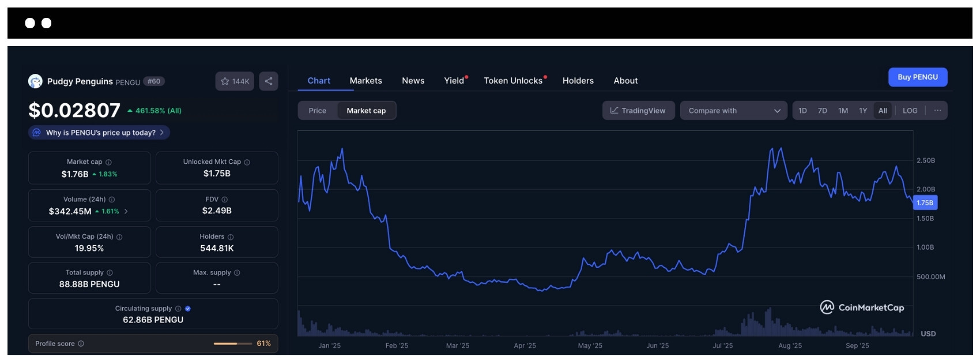Open the TradingView chart button
980x361 pixels.
coord(638,111)
